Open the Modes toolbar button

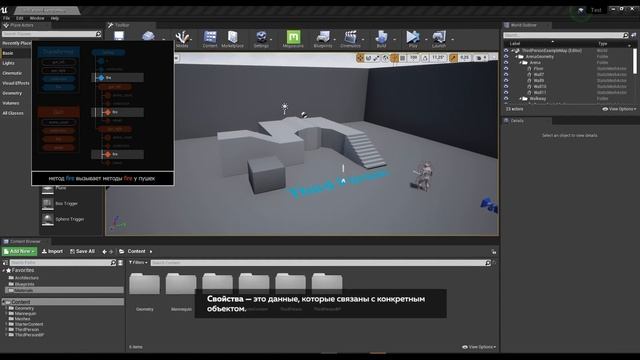pyautogui.click(x=182, y=39)
